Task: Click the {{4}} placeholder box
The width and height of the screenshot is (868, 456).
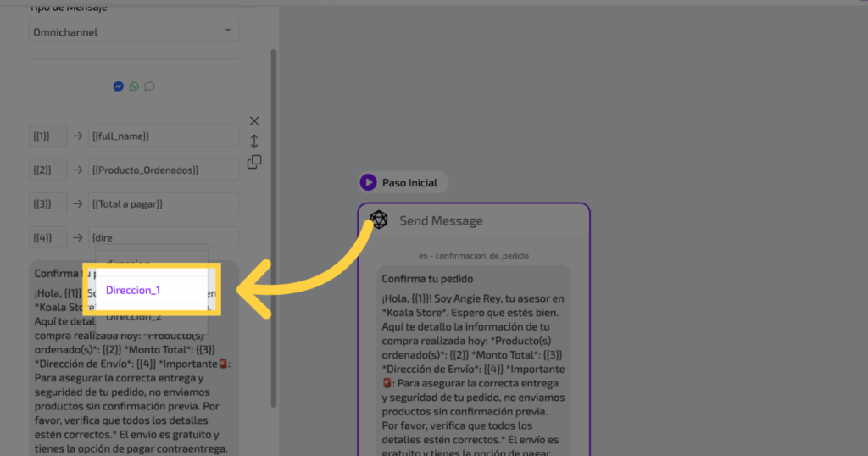Action: pos(47,238)
